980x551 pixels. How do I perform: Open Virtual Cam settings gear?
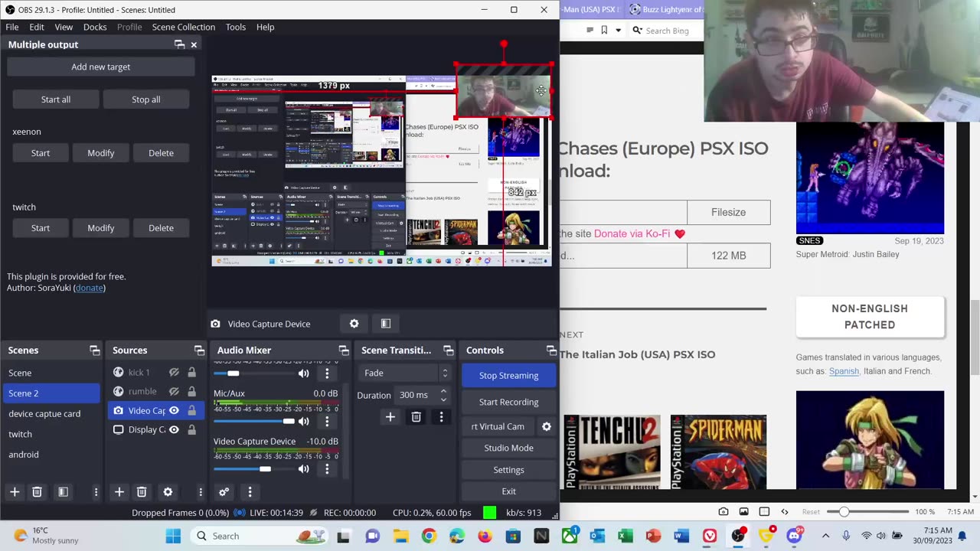coord(547,426)
